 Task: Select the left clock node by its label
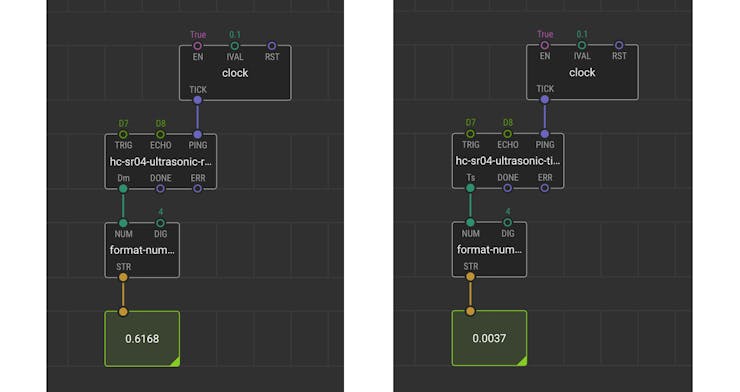(x=235, y=73)
